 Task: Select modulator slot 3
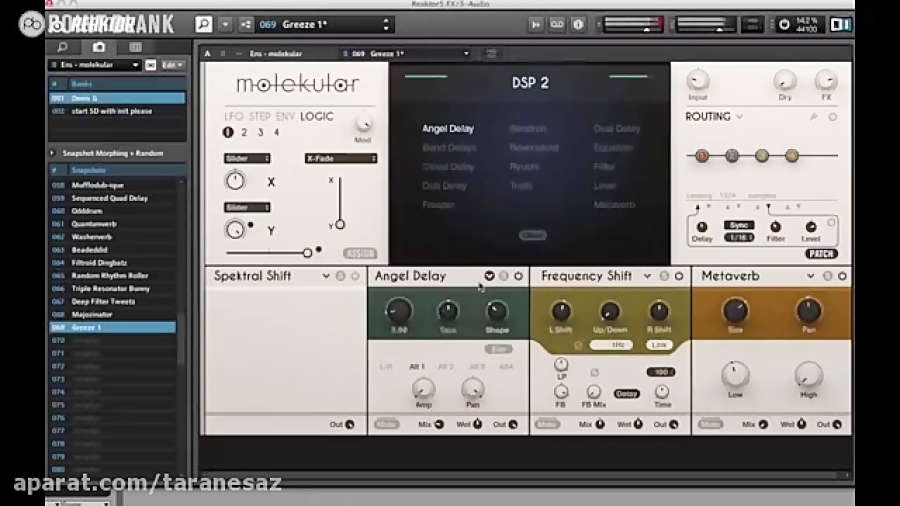point(261,133)
